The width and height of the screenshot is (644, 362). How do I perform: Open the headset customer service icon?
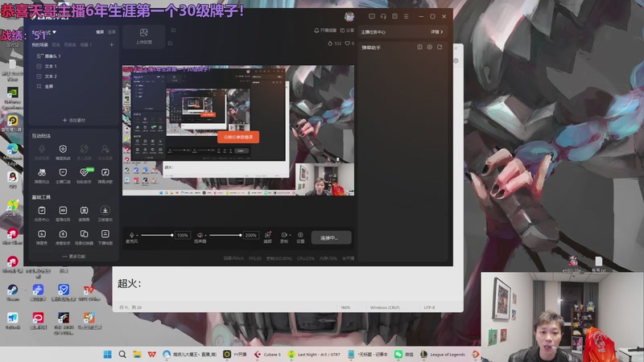[x=383, y=16]
